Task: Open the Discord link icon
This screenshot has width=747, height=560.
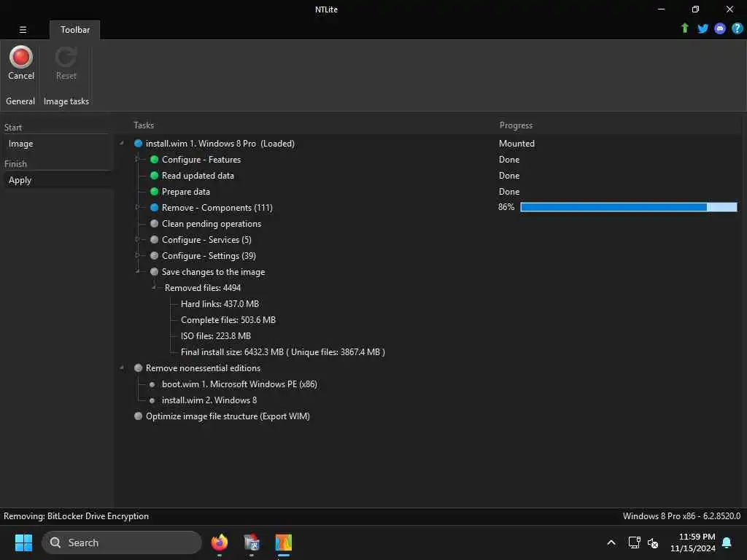Action: [720, 28]
